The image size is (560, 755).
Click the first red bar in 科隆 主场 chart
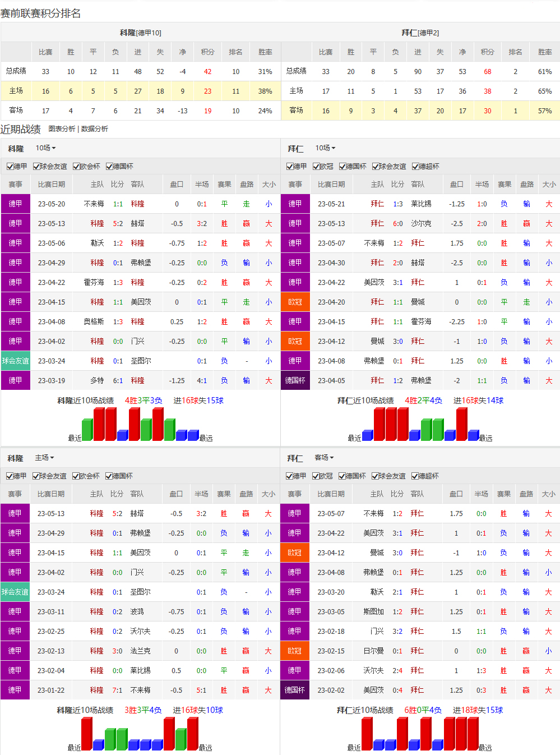click(86, 733)
